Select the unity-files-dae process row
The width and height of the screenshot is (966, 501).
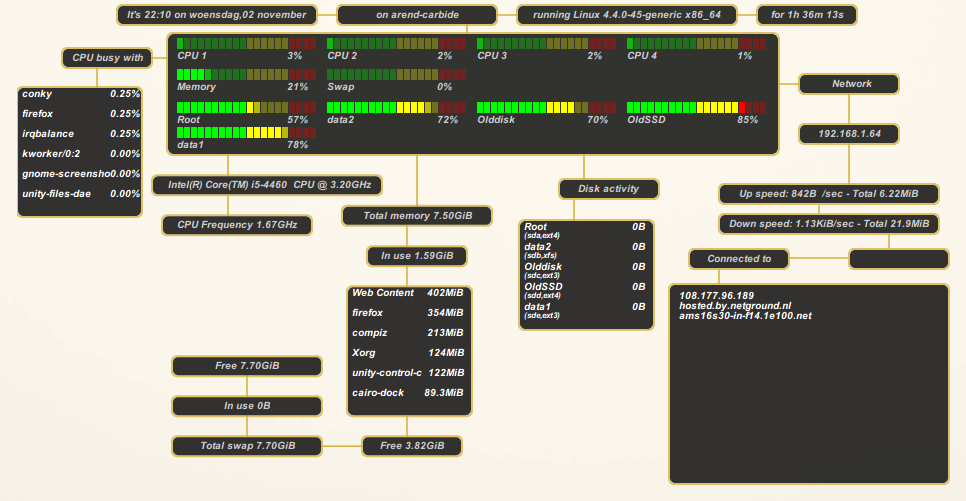[x=81, y=193]
